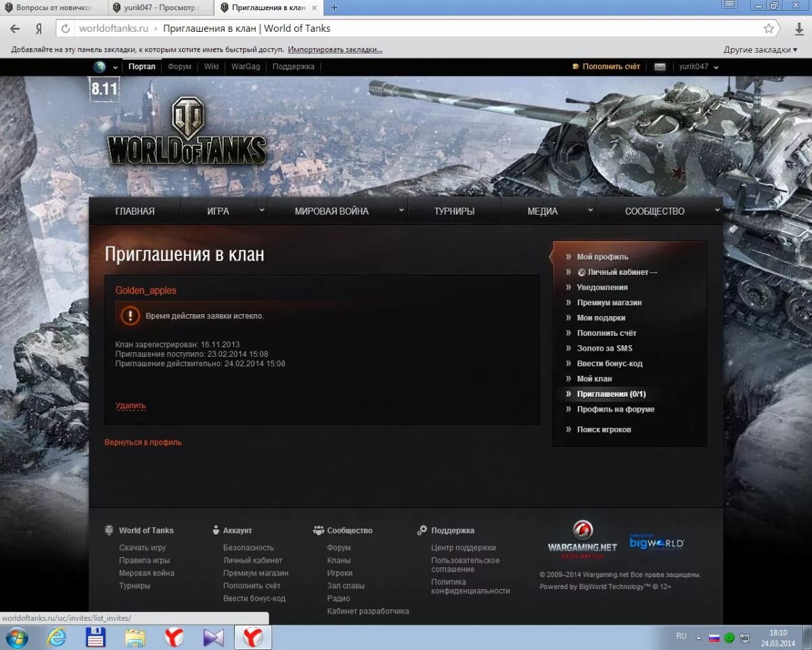The width and height of the screenshot is (812, 650).
Task: Click the 8.11 version badge
Action: pyautogui.click(x=104, y=89)
